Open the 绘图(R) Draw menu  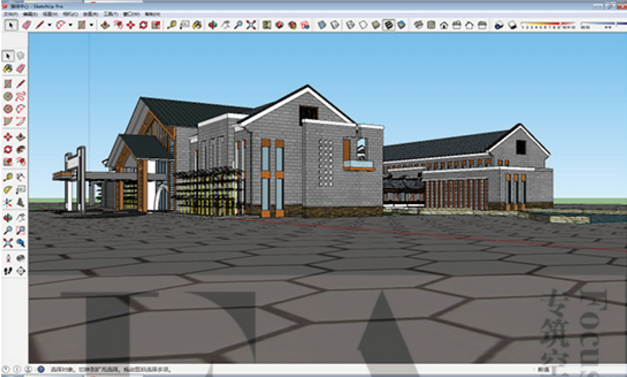click(91, 14)
